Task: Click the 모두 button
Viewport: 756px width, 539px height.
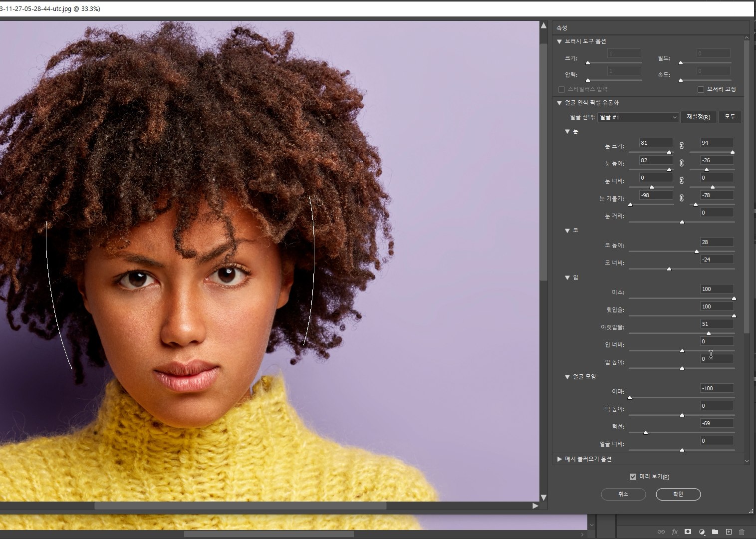Action: [730, 117]
